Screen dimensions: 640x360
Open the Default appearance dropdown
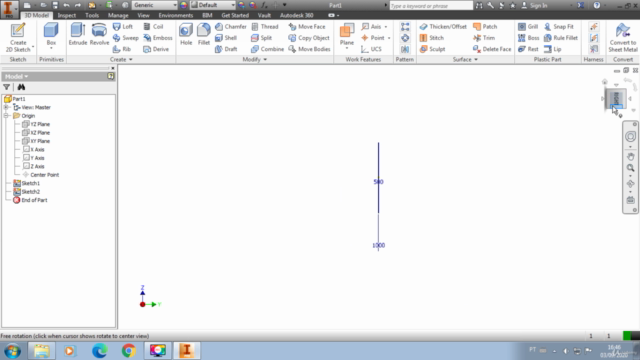click(x=233, y=5)
